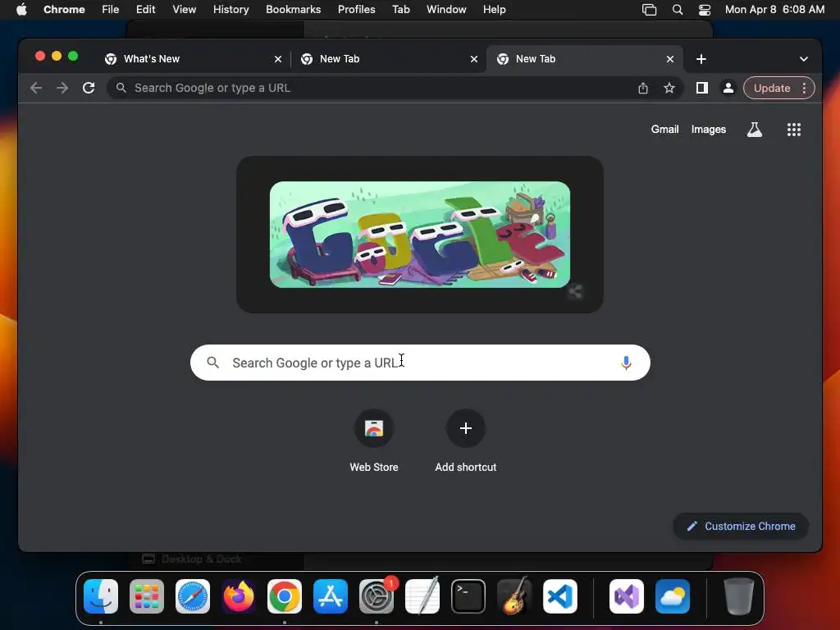Open the cloud weather app in Dock
This screenshot has width=840, height=630.
[673, 596]
